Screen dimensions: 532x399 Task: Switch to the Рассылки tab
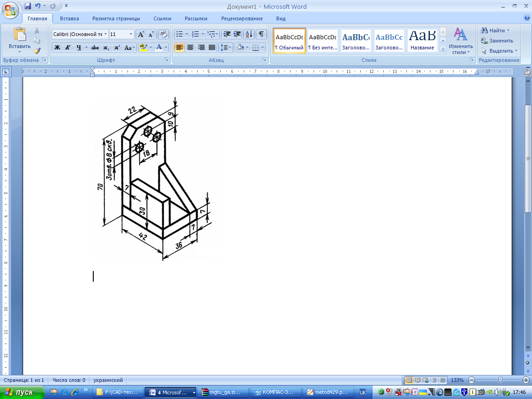point(196,18)
